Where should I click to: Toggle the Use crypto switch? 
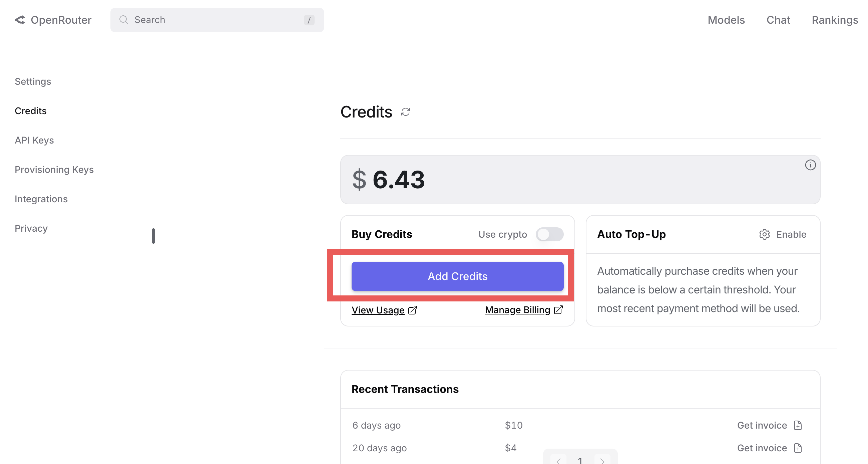tap(549, 234)
